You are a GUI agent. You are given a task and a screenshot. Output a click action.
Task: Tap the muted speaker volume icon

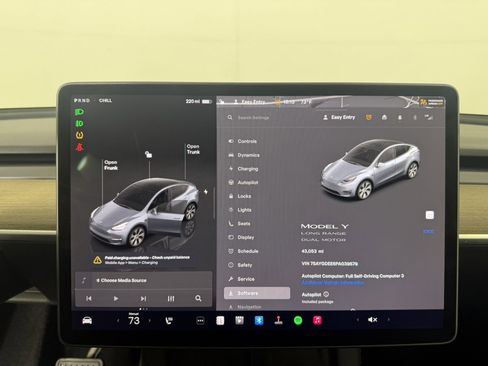pos(372,320)
